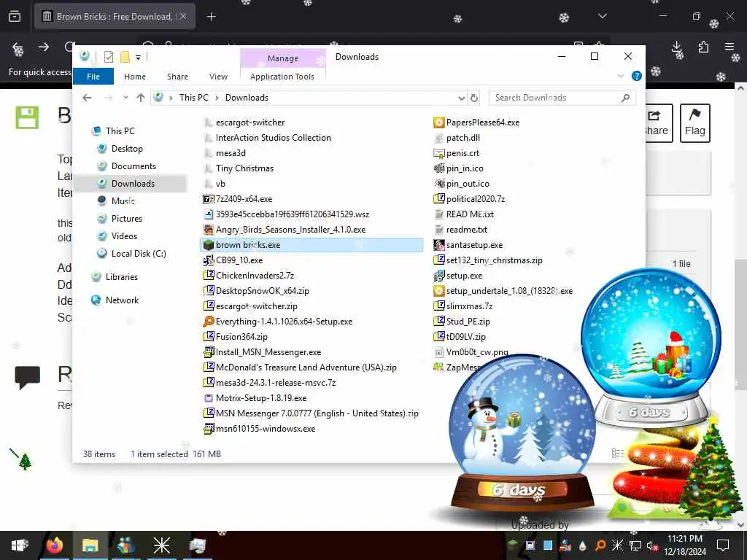Open the InterAction Studios Collection folder
This screenshot has width=747, height=560.
tap(273, 138)
